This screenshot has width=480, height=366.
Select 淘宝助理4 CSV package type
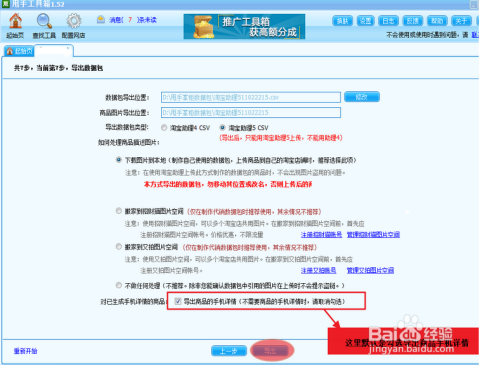pos(164,128)
